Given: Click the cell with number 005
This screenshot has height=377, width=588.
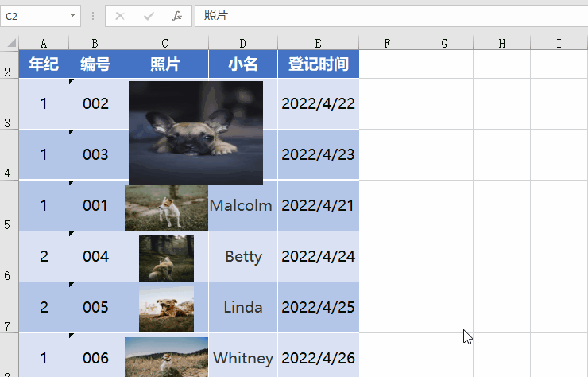Looking at the screenshot, I should click(95, 307).
